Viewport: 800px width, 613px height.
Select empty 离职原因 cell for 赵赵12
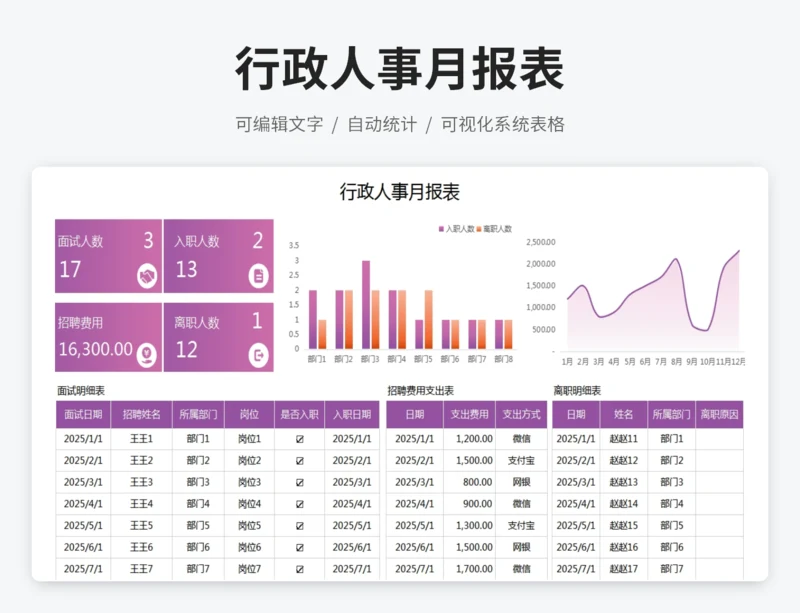(x=719, y=461)
